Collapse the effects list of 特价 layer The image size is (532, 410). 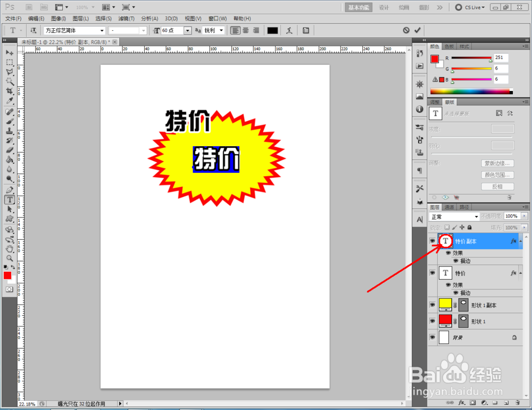(520, 273)
